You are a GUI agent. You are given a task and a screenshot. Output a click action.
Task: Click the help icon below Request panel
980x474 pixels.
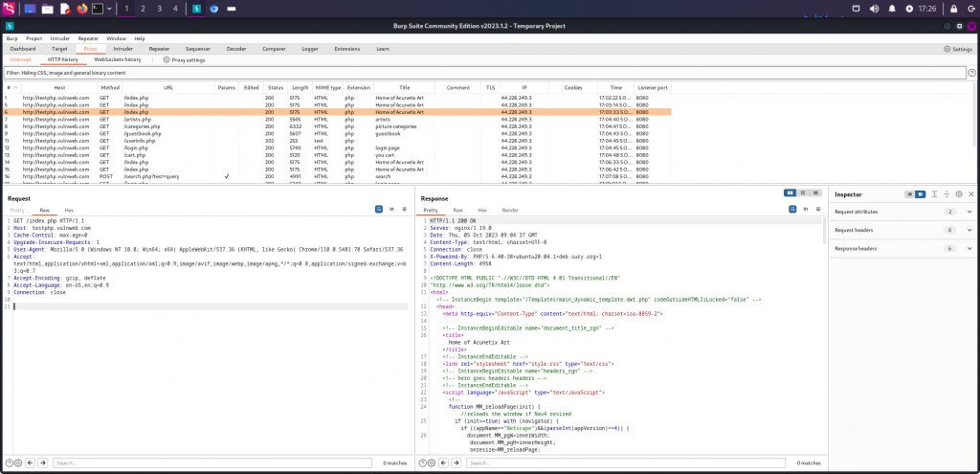click(9, 463)
